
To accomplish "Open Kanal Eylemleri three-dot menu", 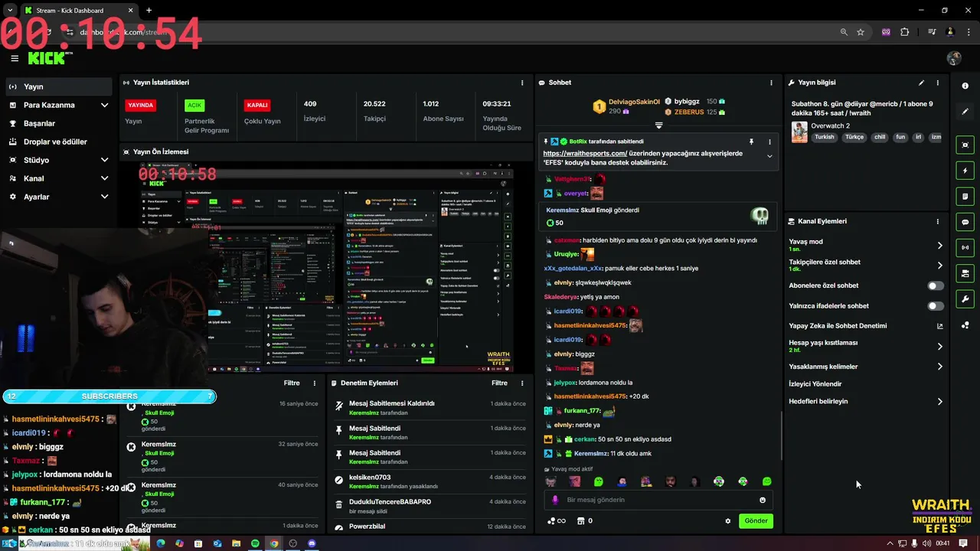I will [938, 221].
